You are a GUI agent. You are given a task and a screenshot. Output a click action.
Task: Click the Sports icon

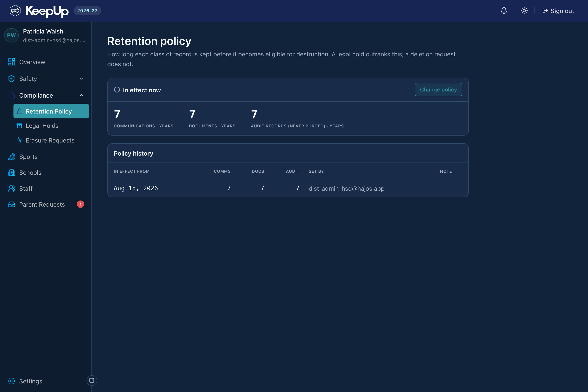[x=11, y=157]
